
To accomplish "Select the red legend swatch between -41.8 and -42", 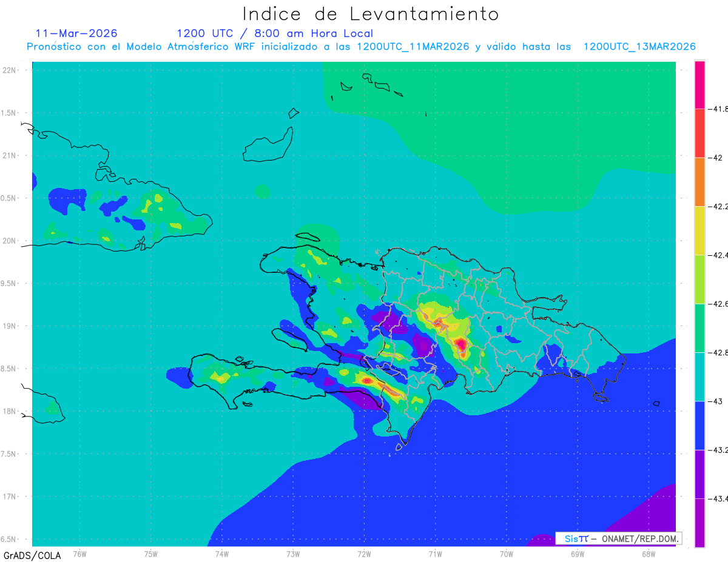I will (x=699, y=133).
